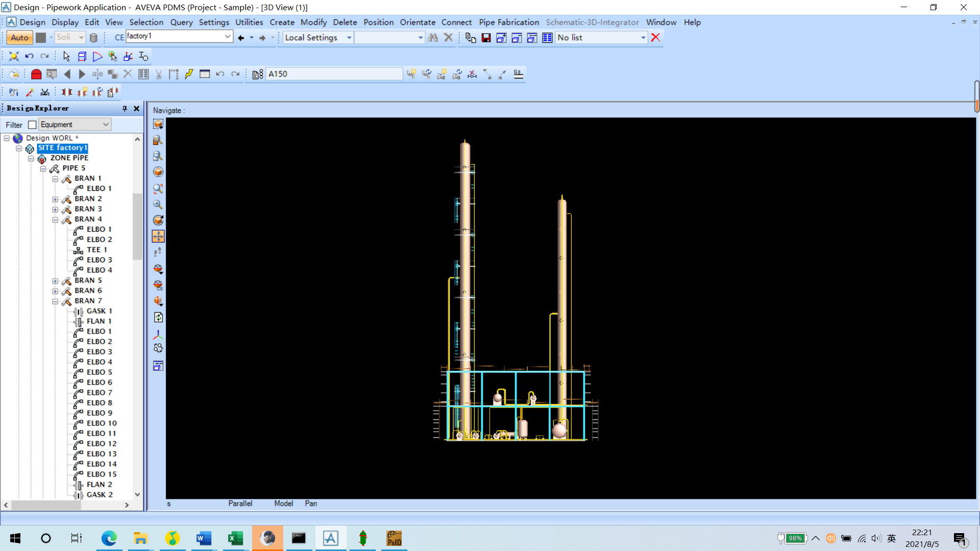Collapse the BRAN 4 tree node
Image resolution: width=980 pixels, height=551 pixels.
click(55, 220)
